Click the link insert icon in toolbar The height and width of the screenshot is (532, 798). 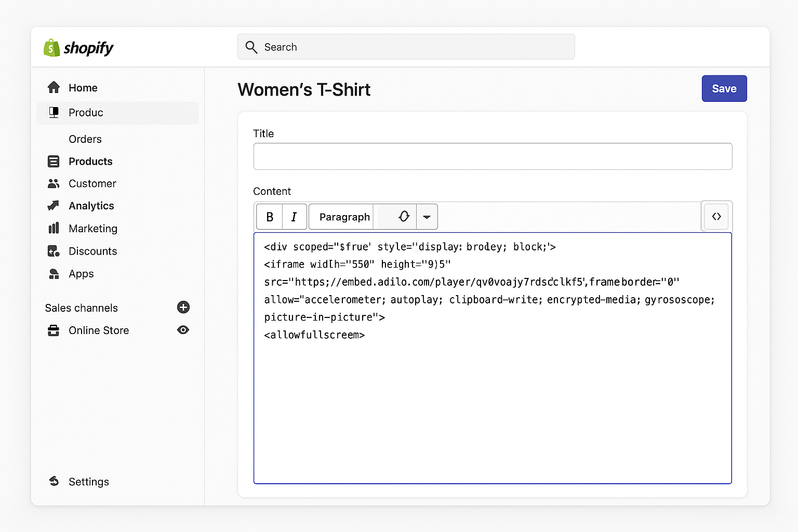point(404,217)
